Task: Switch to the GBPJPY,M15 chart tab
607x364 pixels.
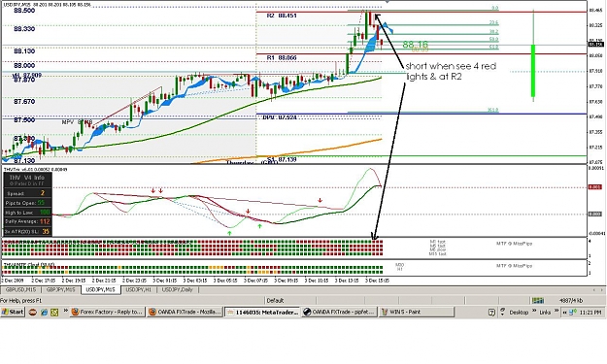Action: [x=61, y=289]
